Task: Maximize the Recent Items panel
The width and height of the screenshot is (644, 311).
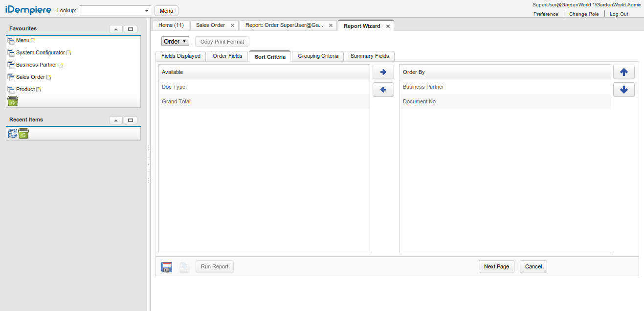Action: 131,120
